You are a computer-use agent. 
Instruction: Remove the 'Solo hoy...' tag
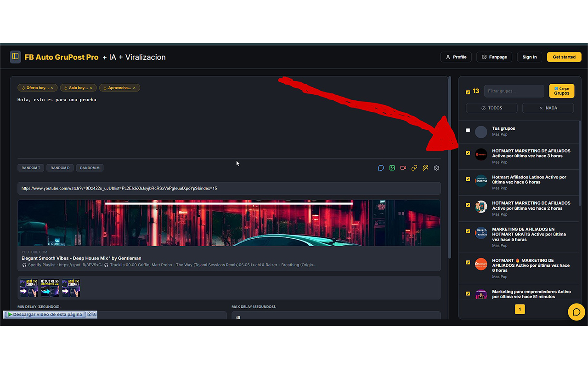coord(91,88)
